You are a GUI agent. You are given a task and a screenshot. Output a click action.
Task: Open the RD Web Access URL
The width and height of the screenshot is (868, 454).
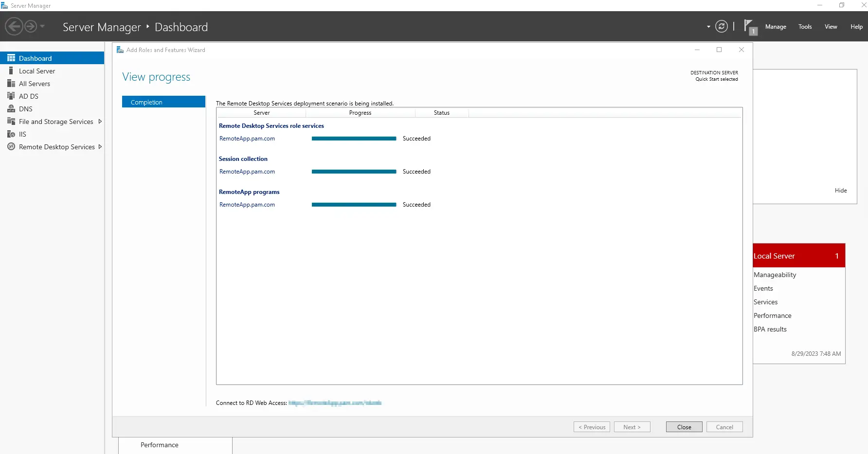click(x=334, y=403)
